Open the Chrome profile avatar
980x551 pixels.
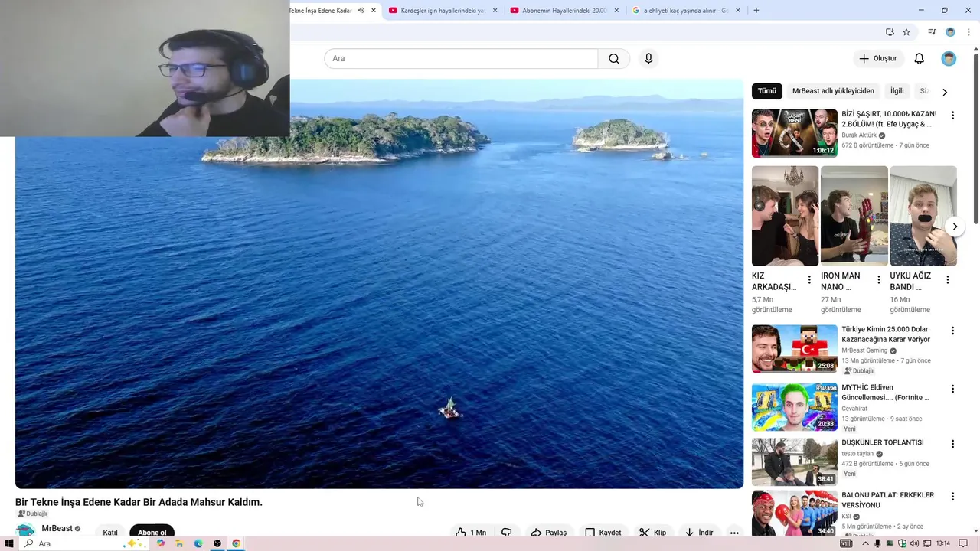pyautogui.click(x=950, y=32)
